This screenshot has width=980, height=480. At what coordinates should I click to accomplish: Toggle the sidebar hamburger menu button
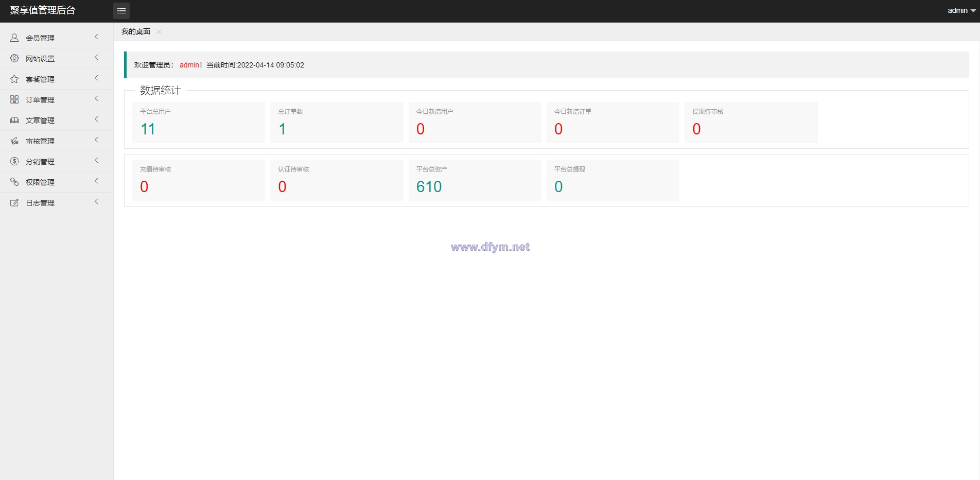click(x=121, y=11)
